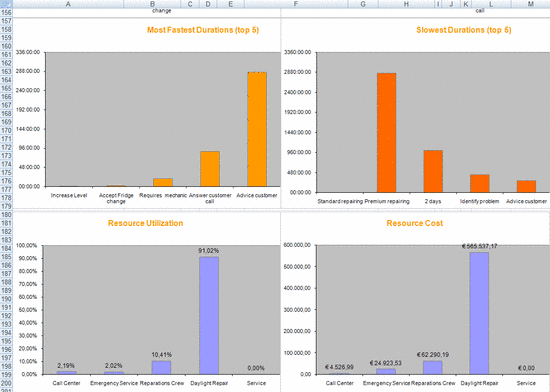Image resolution: width=550 pixels, height=392 pixels.
Task: Click the Slowest Durations chart title
Action: tap(464, 30)
